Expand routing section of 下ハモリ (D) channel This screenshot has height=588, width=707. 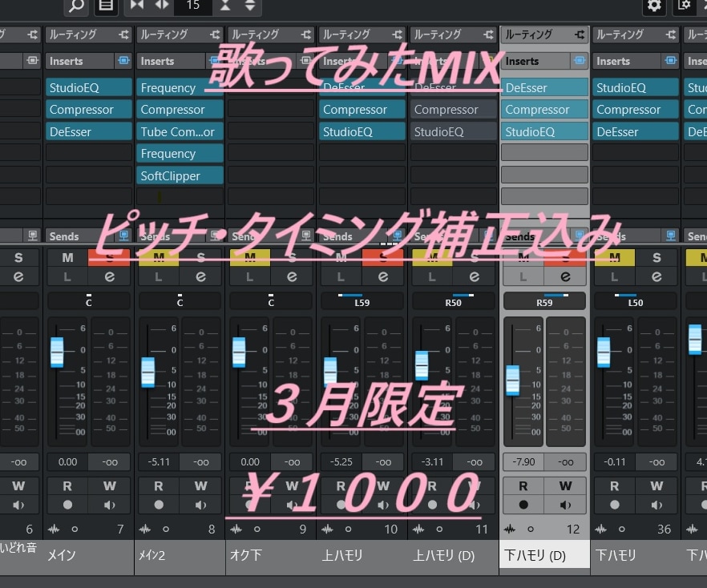click(x=544, y=34)
